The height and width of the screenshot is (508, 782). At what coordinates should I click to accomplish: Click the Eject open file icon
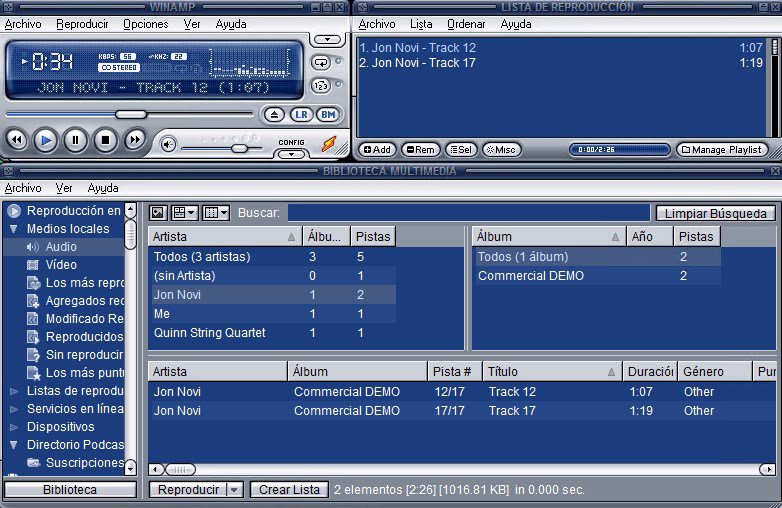[274, 115]
